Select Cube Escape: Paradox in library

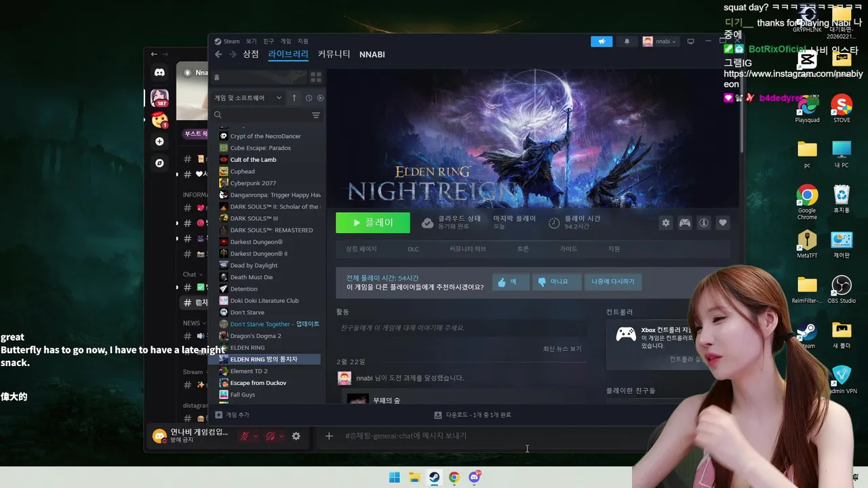click(x=260, y=148)
